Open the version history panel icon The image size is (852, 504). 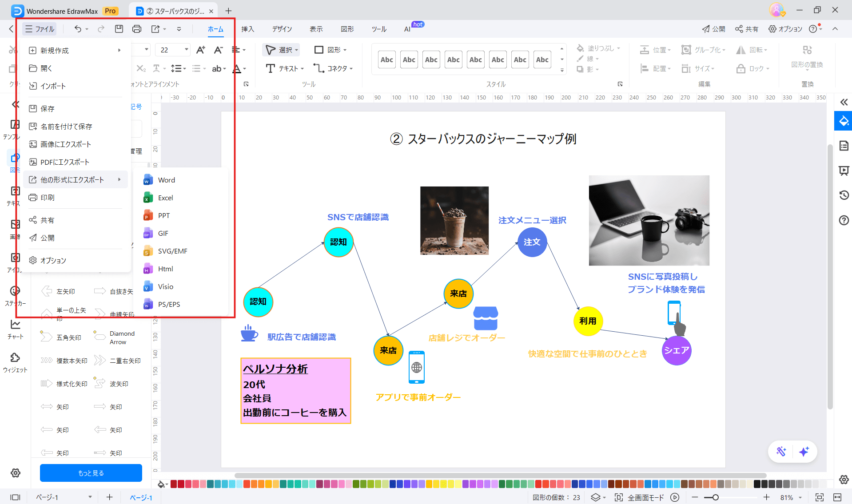[844, 195]
